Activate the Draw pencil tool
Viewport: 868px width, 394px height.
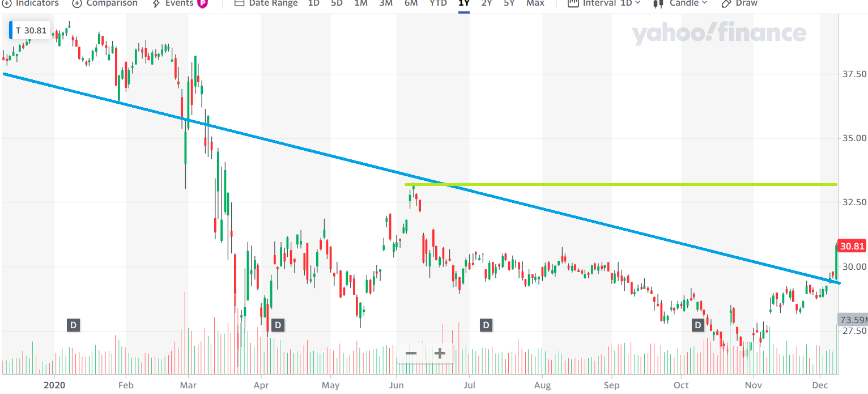coord(739,3)
